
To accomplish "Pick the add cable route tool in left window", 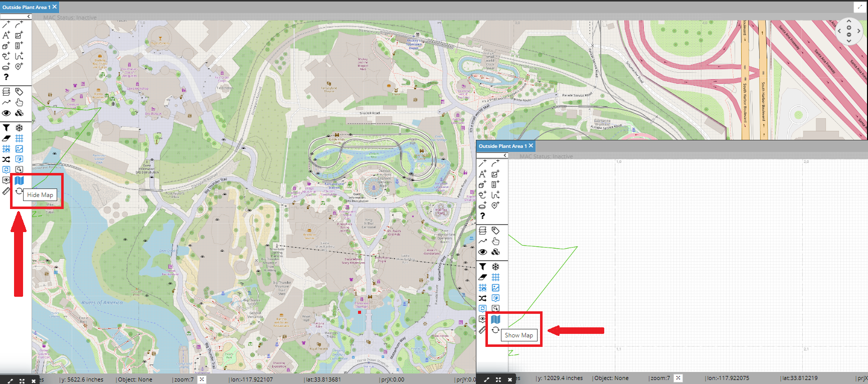I will click(19, 56).
